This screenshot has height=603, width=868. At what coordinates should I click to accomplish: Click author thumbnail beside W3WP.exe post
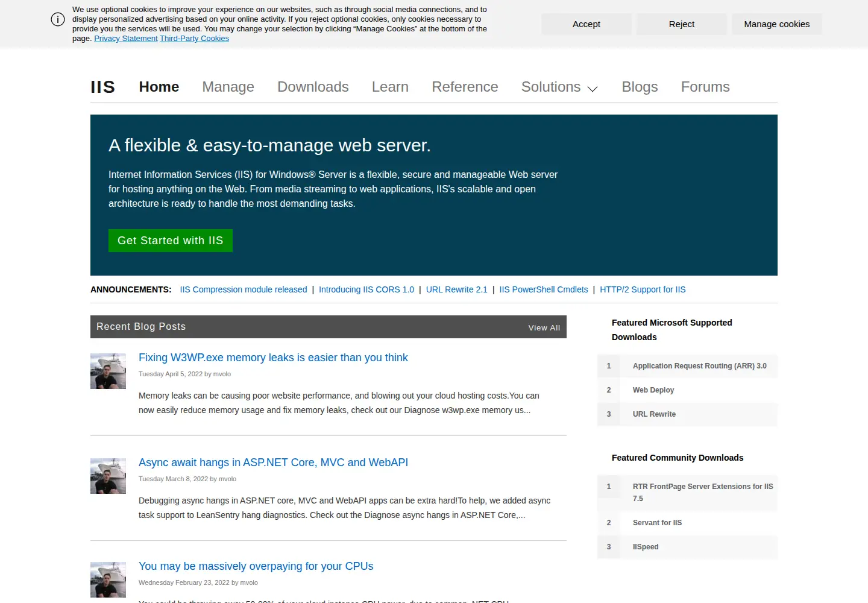coord(108,371)
